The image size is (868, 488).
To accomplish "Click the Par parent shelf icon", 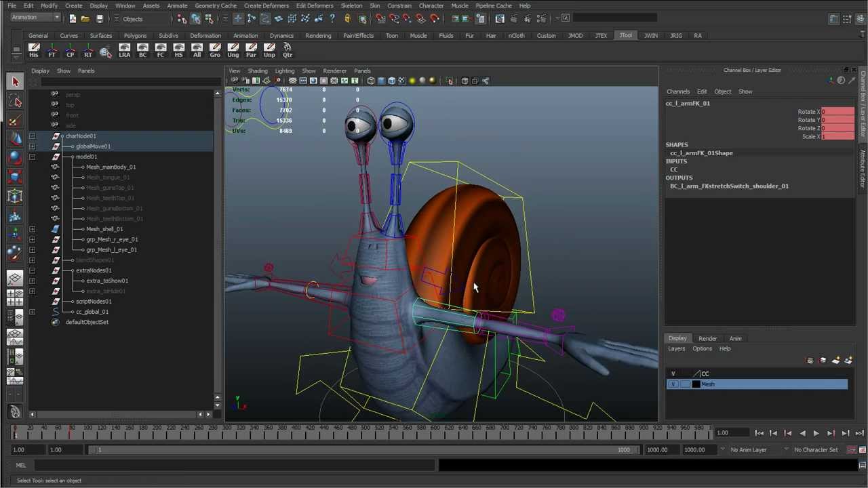I will pyautogui.click(x=251, y=50).
